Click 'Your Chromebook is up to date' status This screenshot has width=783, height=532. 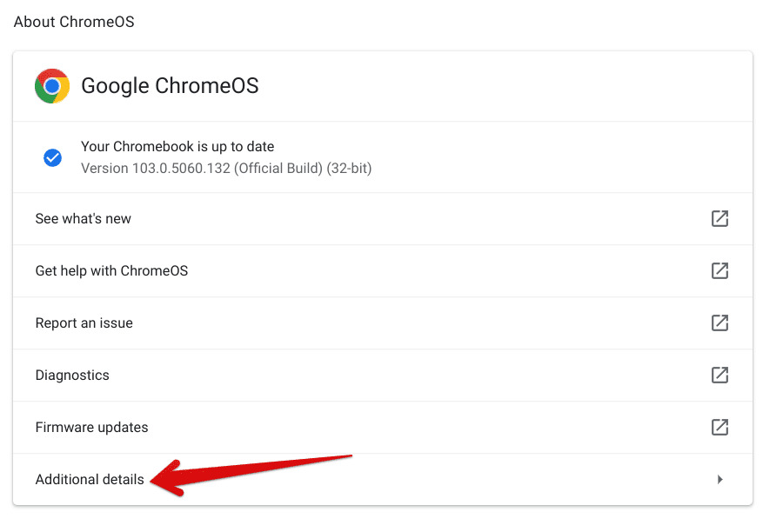point(177,146)
